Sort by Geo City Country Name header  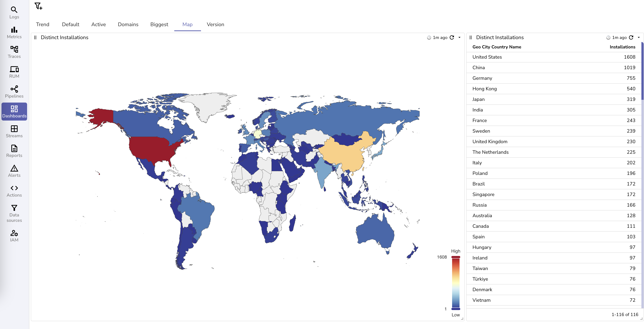pyautogui.click(x=496, y=47)
